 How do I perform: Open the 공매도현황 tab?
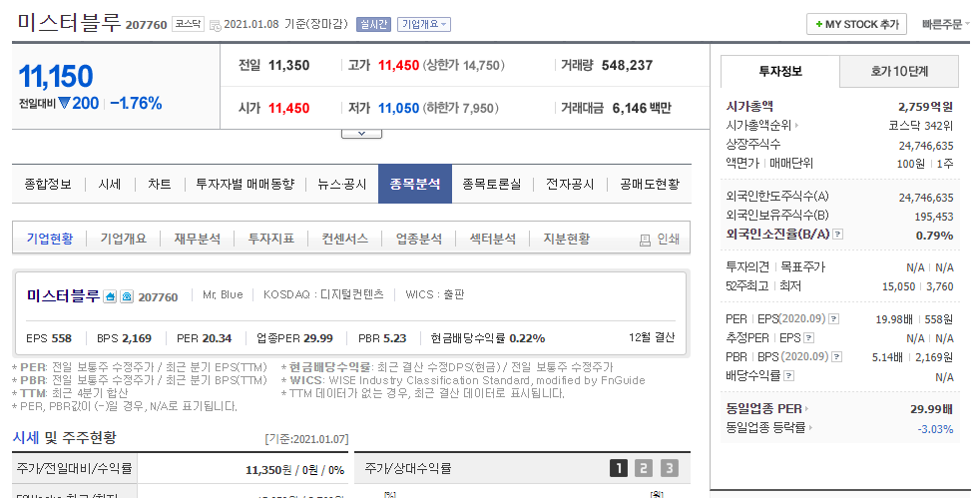pos(650,185)
